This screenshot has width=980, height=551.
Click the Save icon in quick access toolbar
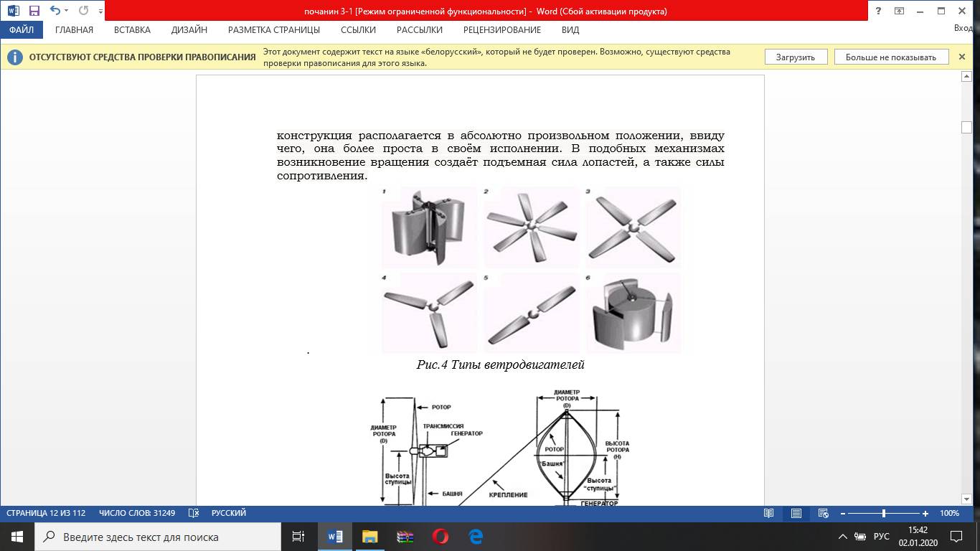point(34,11)
